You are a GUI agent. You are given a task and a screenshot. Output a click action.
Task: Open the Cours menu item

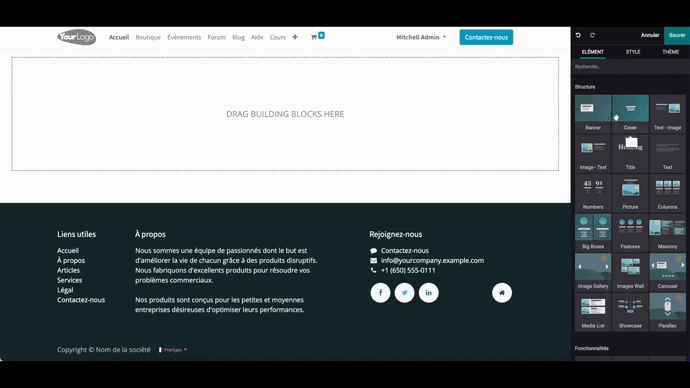(x=278, y=37)
